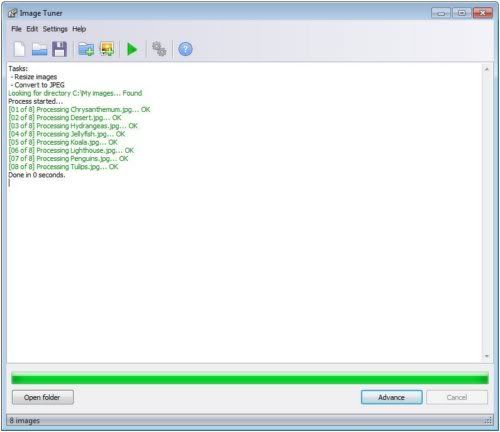Add images icon with green plus
The width and height of the screenshot is (500, 432).
pos(107,49)
